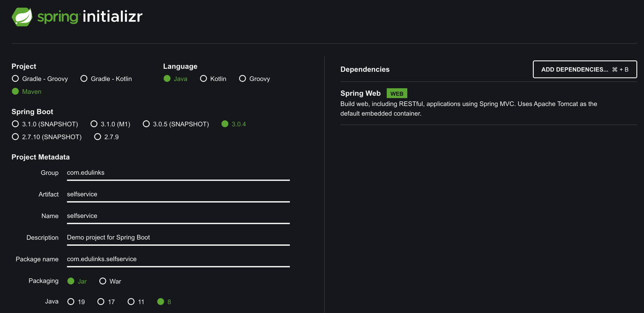Edit the Artifact input field
Screen dimensions: 644x313
pos(178,194)
